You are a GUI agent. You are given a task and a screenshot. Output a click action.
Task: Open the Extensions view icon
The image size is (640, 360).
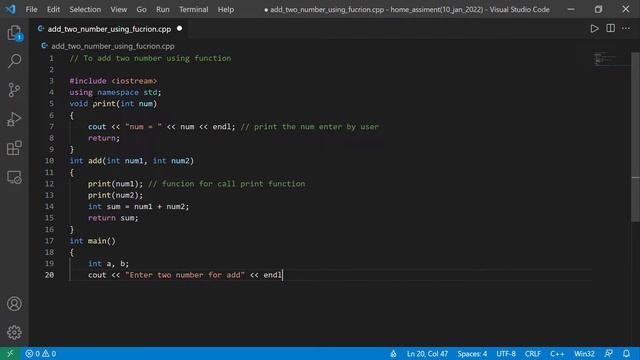click(14, 148)
